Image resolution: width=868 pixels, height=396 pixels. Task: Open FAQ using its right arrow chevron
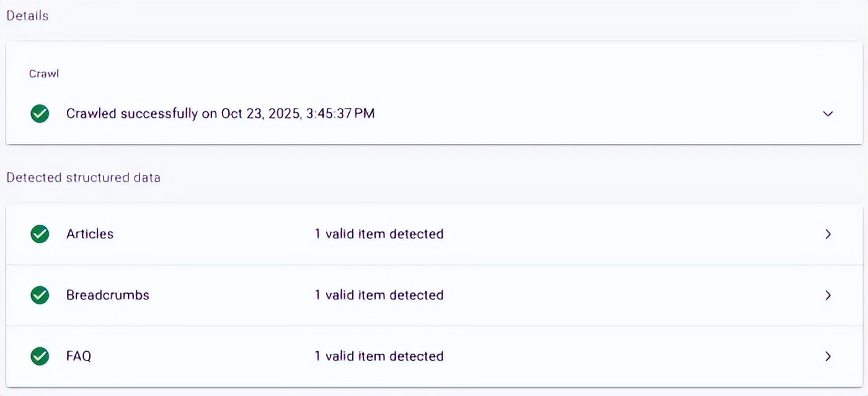(x=828, y=356)
